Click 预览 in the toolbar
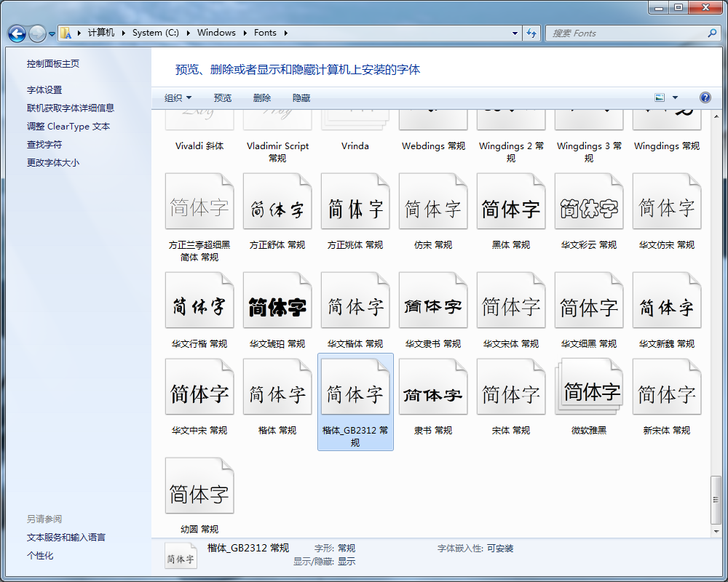728x582 pixels. click(222, 98)
